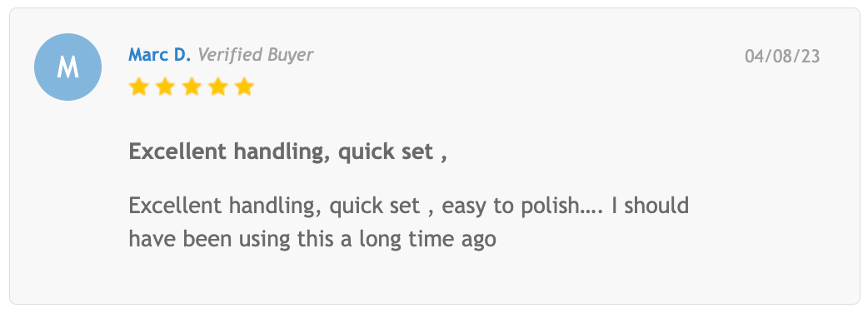Select the fifth gold star
This screenshot has height=313, width=868.
pos(244,87)
